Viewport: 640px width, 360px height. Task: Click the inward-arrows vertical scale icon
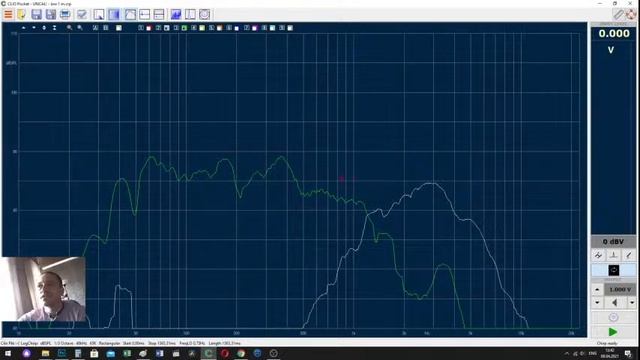pos(54,28)
